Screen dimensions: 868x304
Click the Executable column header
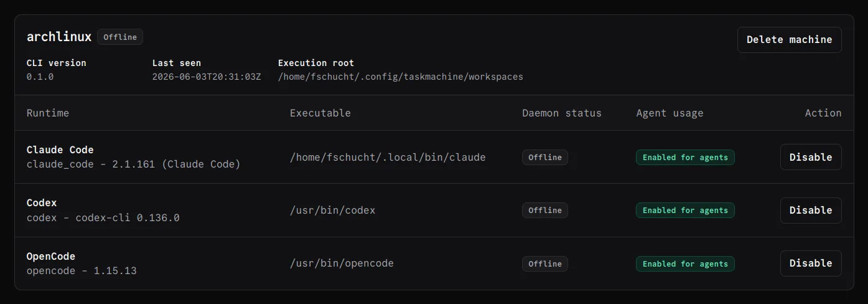coord(320,113)
